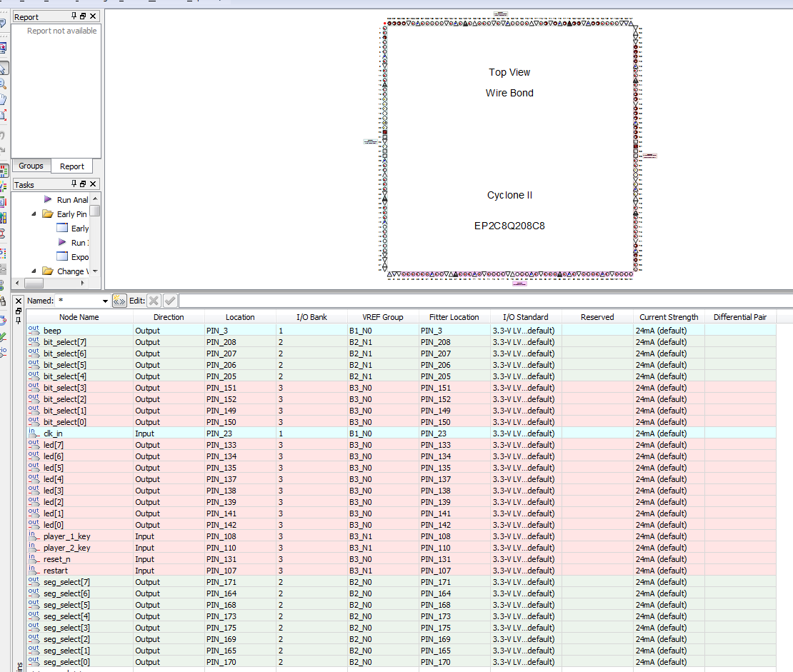
Task: Click the green check accept edit icon
Action: (170, 301)
